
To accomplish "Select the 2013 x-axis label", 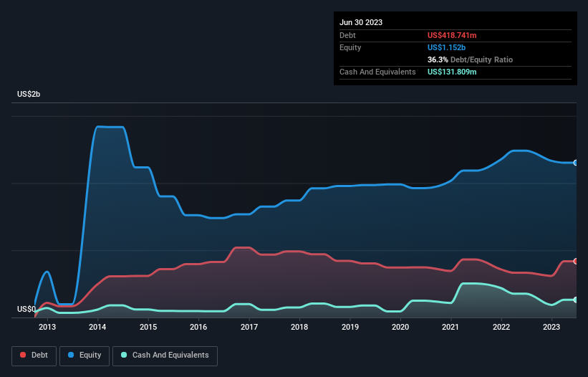I will pos(47,327).
